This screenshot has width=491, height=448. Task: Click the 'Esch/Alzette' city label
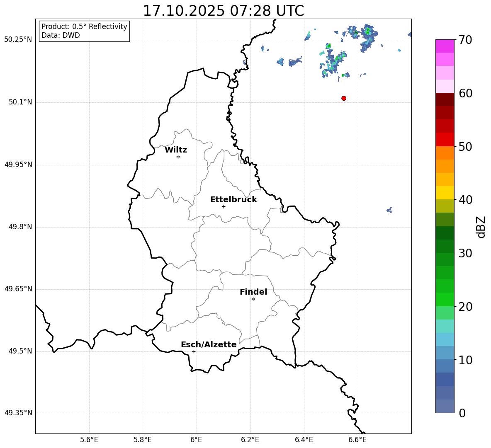tap(209, 345)
